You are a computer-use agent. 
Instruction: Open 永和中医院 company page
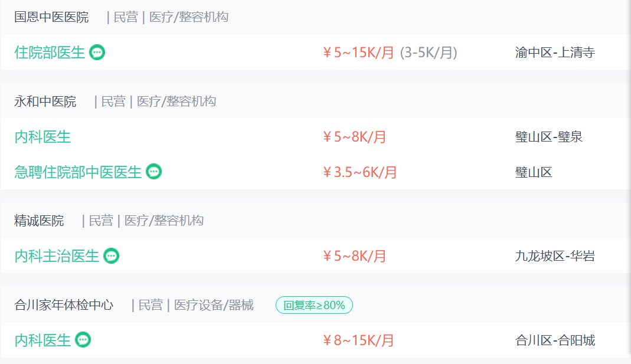pyautogui.click(x=45, y=101)
